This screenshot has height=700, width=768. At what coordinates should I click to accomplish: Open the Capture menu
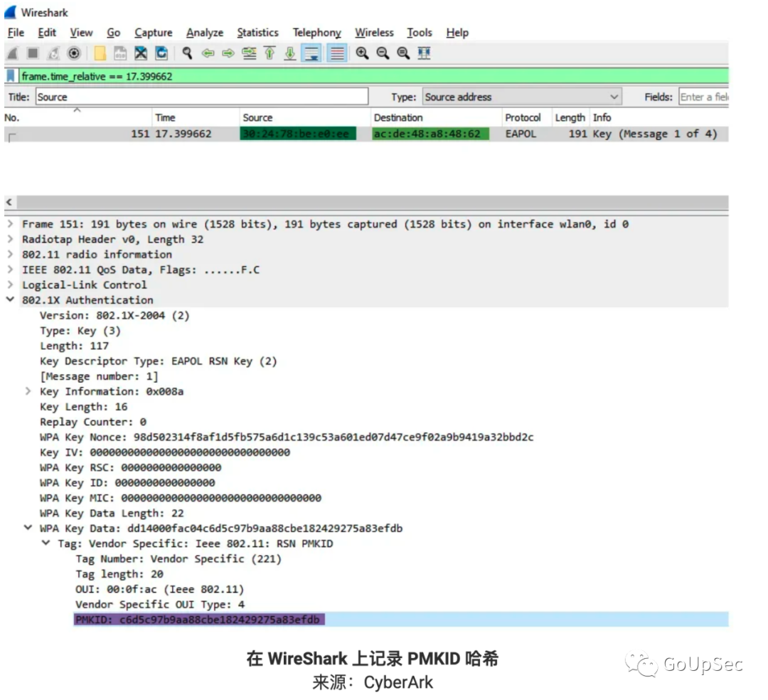154,32
